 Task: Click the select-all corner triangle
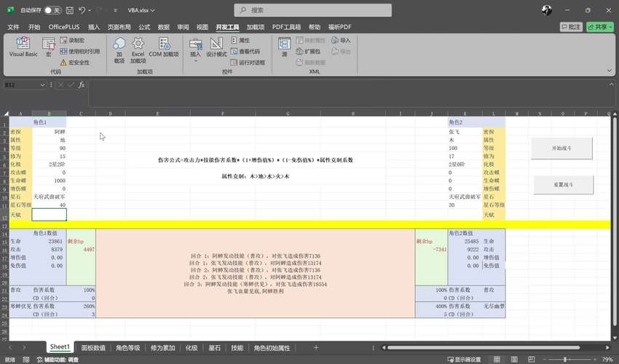click(6, 114)
